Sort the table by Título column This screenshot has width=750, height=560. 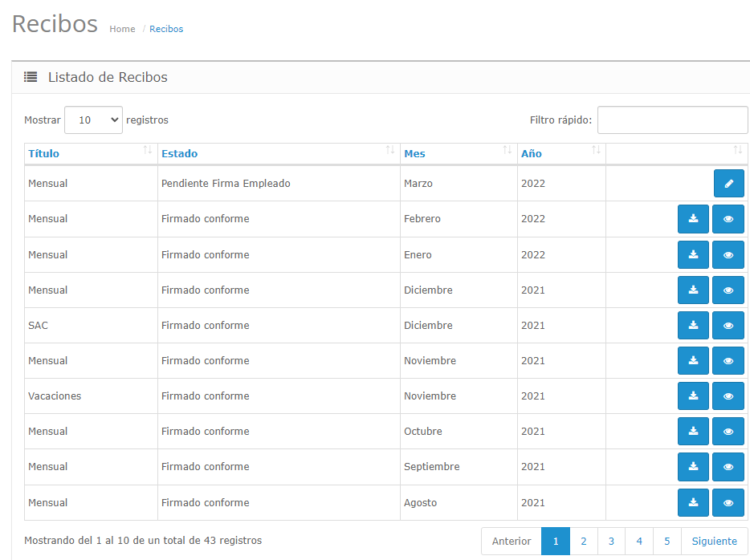pyautogui.click(x=44, y=153)
